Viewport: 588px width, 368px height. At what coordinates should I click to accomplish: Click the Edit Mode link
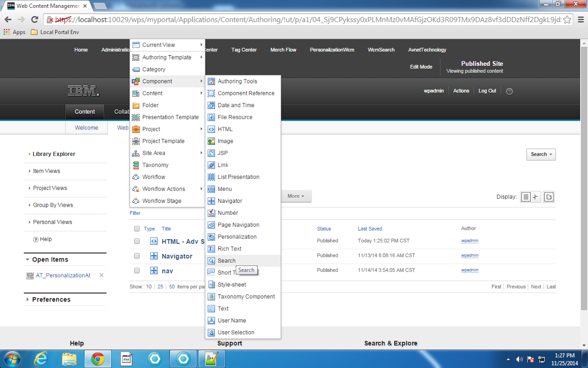click(x=421, y=67)
